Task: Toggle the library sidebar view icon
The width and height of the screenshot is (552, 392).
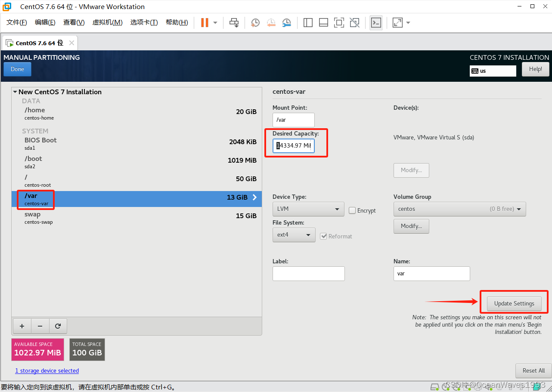Action: [x=308, y=22]
